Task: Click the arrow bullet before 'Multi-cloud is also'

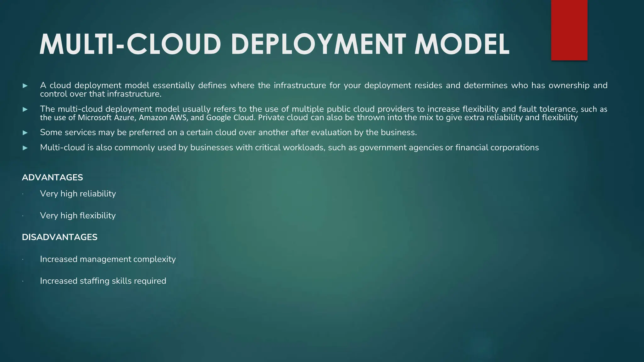Action: (25, 148)
